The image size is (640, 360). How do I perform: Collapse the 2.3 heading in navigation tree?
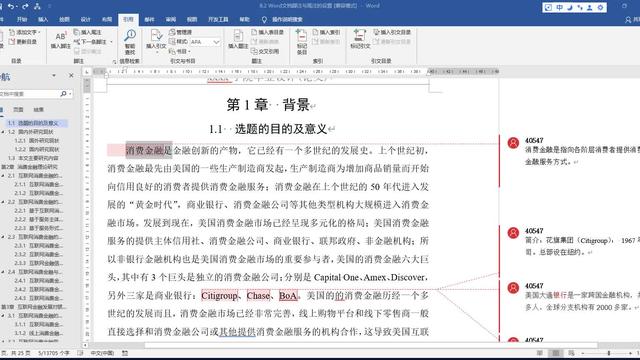click(x=3, y=237)
